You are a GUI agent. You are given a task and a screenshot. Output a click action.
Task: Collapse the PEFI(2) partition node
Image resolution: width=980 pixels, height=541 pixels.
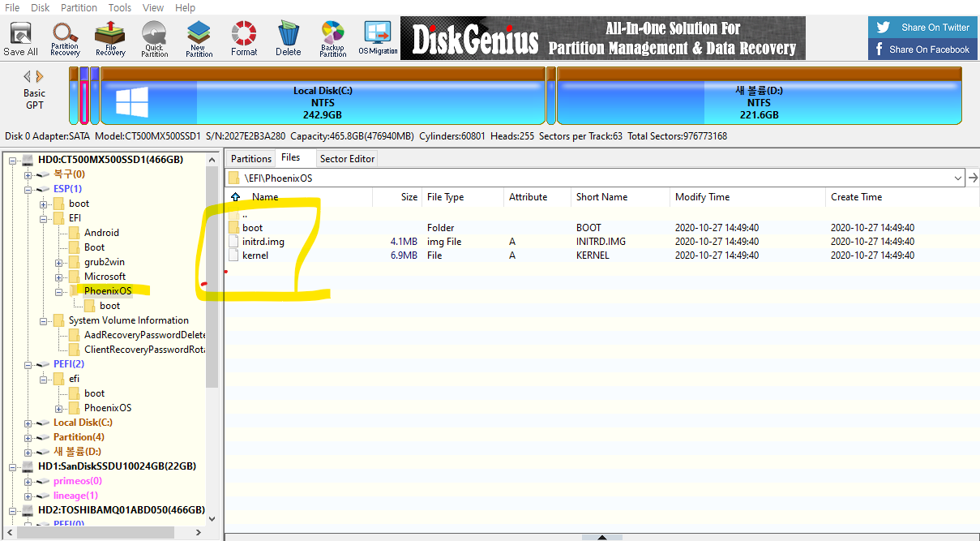click(x=28, y=364)
